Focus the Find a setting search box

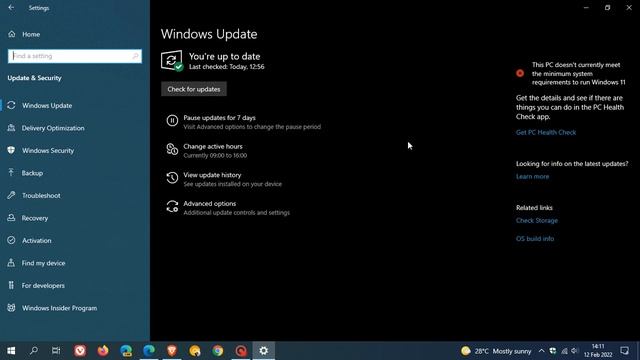pyautogui.click(x=75, y=56)
